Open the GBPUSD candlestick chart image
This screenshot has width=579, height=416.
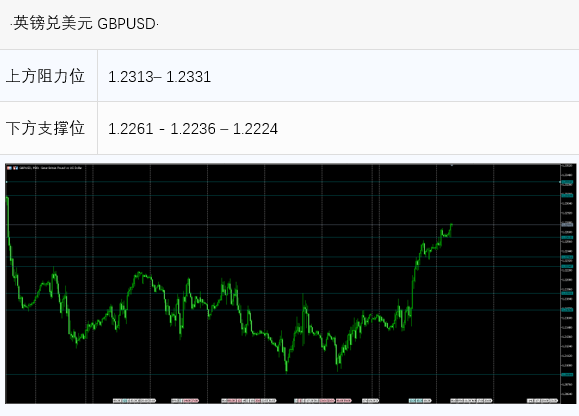[290, 283]
